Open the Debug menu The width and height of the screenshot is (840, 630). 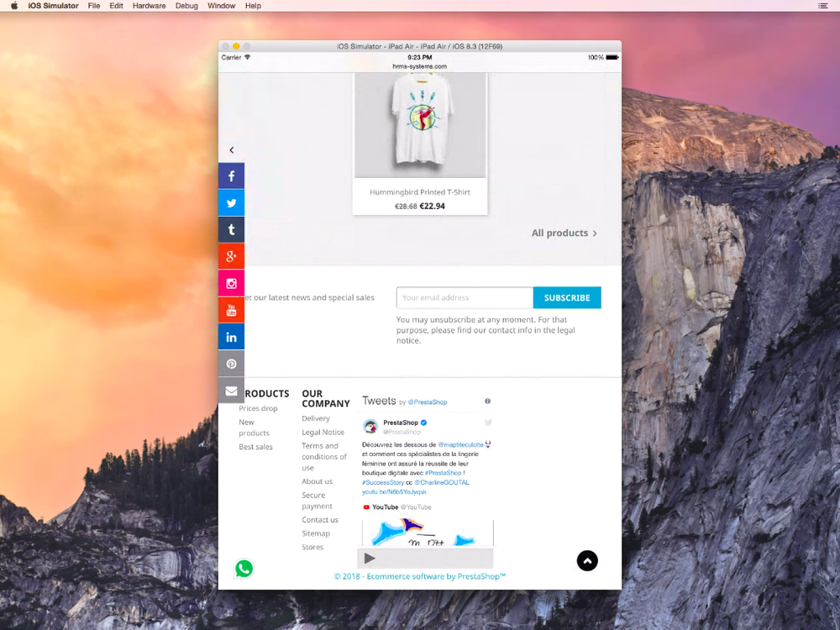click(x=186, y=6)
